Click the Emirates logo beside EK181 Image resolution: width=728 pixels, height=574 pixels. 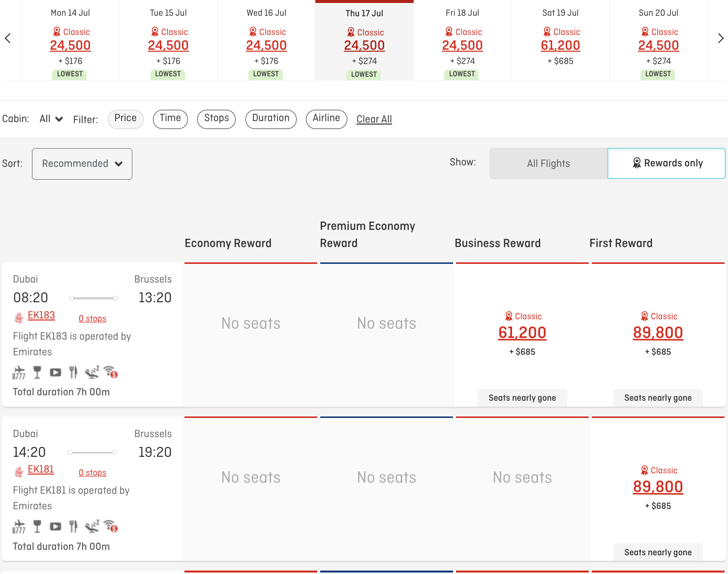pyautogui.click(x=19, y=472)
